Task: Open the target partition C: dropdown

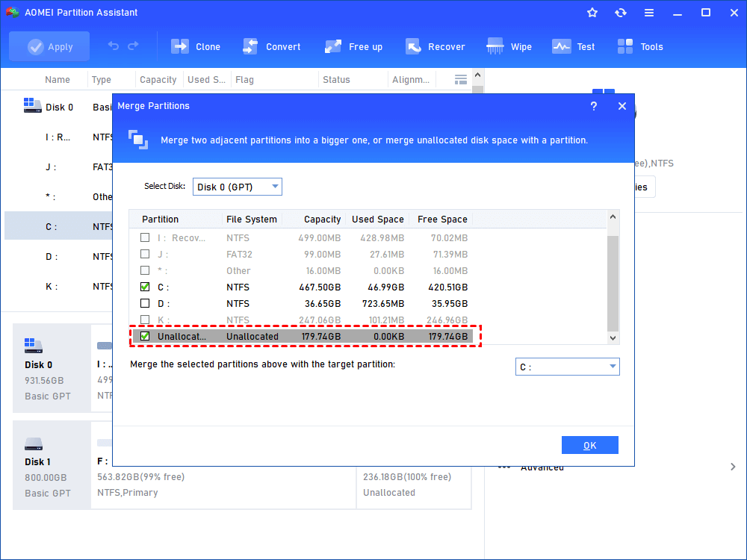Action: (x=568, y=367)
